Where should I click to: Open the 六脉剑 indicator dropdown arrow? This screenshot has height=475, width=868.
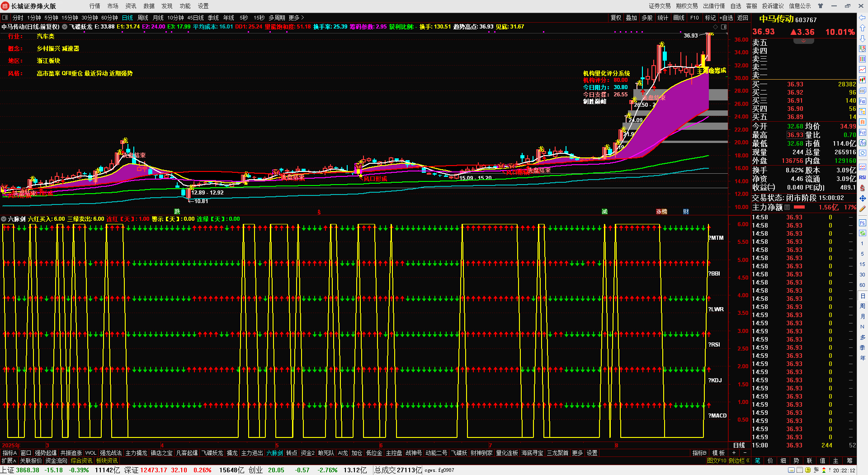(4, 219)
